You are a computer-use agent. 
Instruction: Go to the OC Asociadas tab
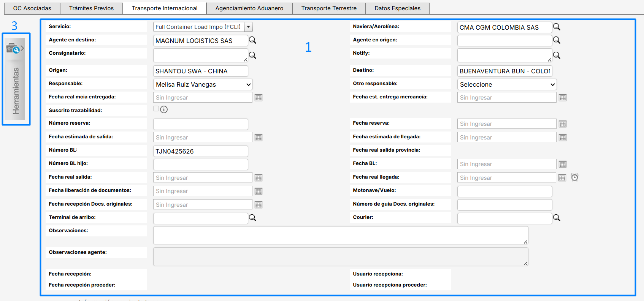pos(32,8)
